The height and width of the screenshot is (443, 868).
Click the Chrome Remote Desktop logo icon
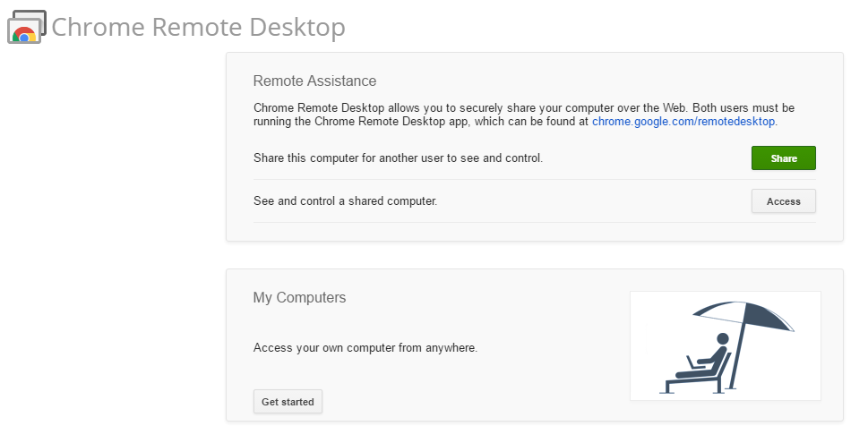coord(26,27)
